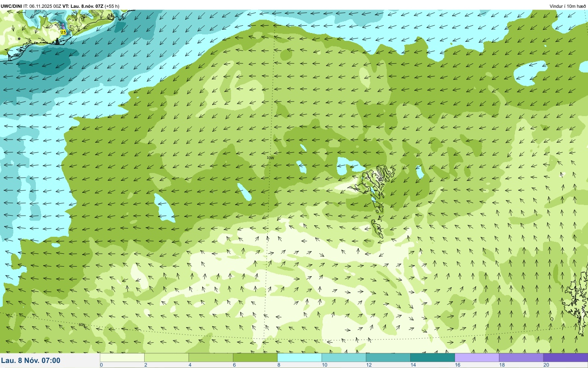588x368 pixels.
Task: Click the 'Vindur í 10m hæð' title text
Action: 567,6
